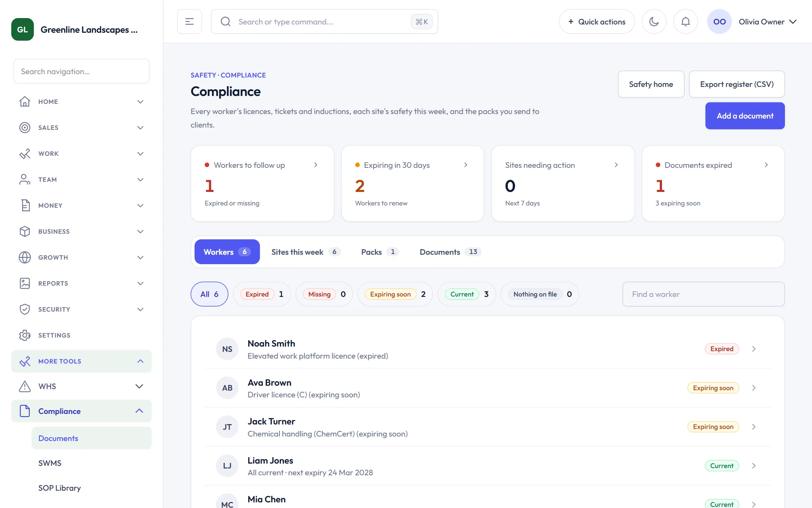Open the Expiring in 30 days card
The width and height of the screenshot is (812, 508).
[412, 184]
